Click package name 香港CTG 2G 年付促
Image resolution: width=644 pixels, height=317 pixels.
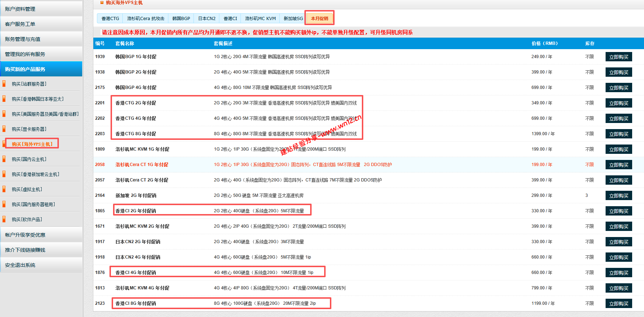pyautogui.click(x=136, y=103)
